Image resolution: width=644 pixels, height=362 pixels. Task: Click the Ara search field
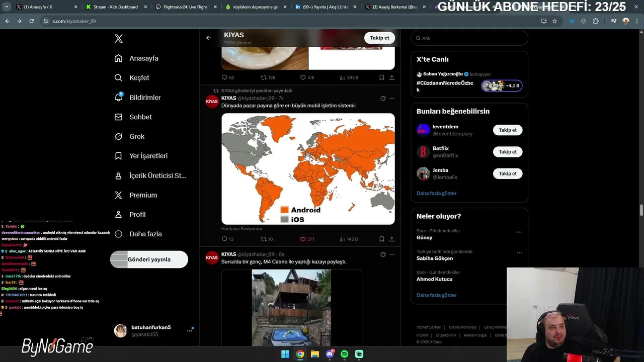coord(469,38)
